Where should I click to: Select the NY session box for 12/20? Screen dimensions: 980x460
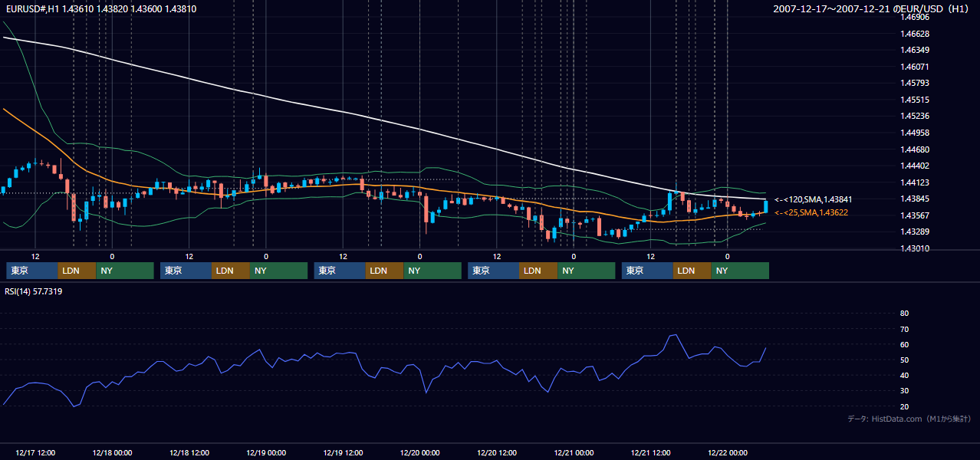[587, 271]
